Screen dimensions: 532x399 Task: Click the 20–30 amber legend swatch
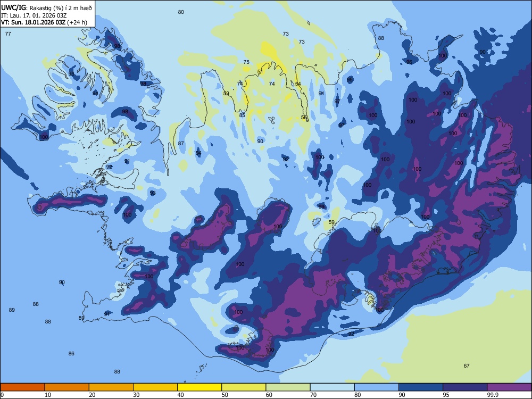[111, 387]
